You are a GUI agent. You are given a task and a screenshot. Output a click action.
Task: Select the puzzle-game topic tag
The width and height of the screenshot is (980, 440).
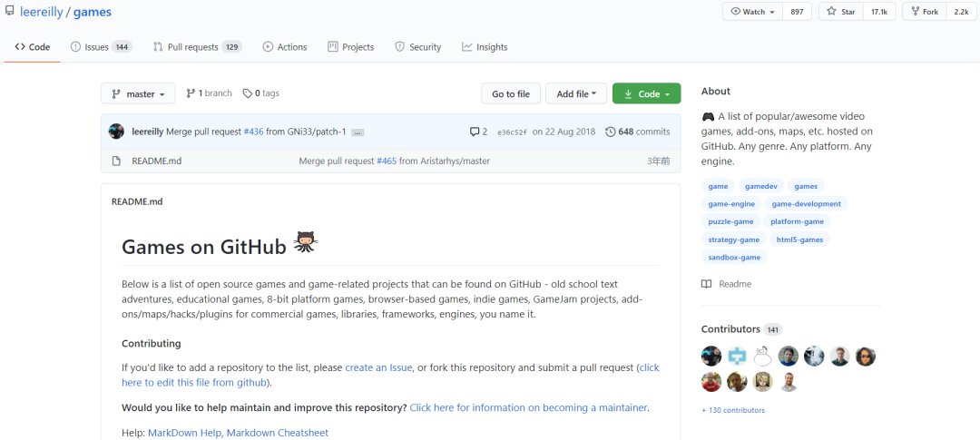pyautogui.click(x=730, y=221)
